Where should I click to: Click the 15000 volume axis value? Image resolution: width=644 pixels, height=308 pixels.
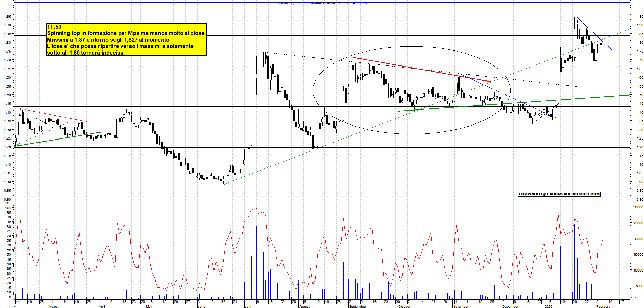click(638, 254)
